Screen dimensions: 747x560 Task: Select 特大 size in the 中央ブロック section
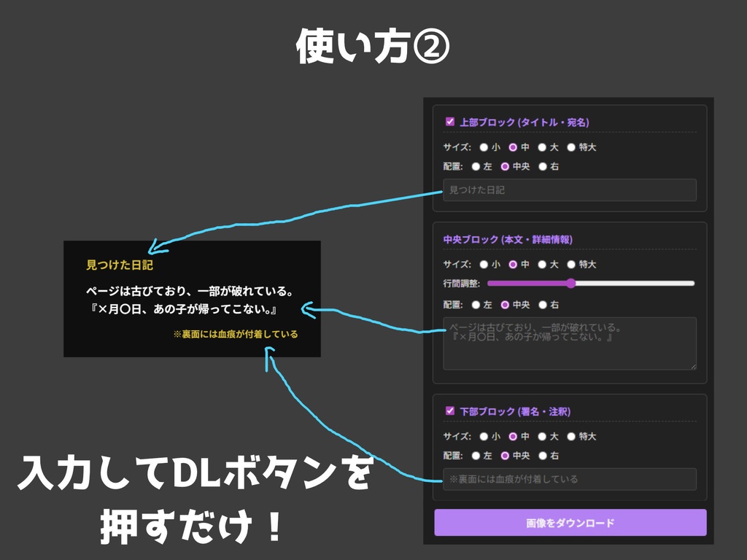click(x=571, y=265)
